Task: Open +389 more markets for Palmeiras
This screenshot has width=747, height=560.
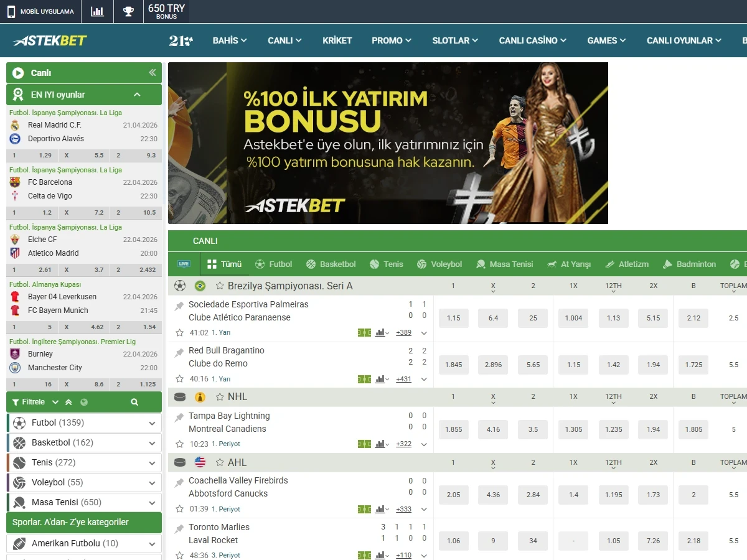Action: click(x=403, y=333)
